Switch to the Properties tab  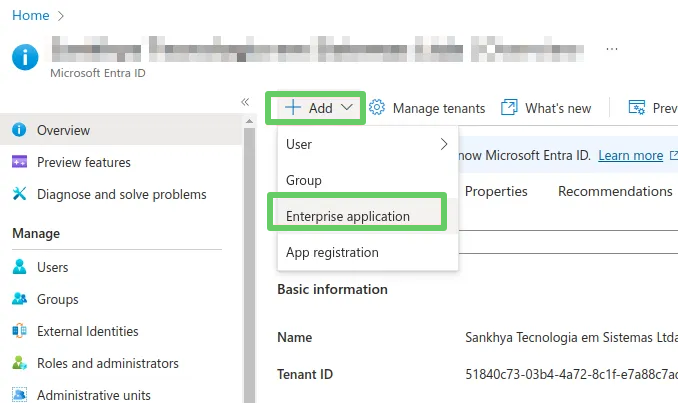coord(496,191)
